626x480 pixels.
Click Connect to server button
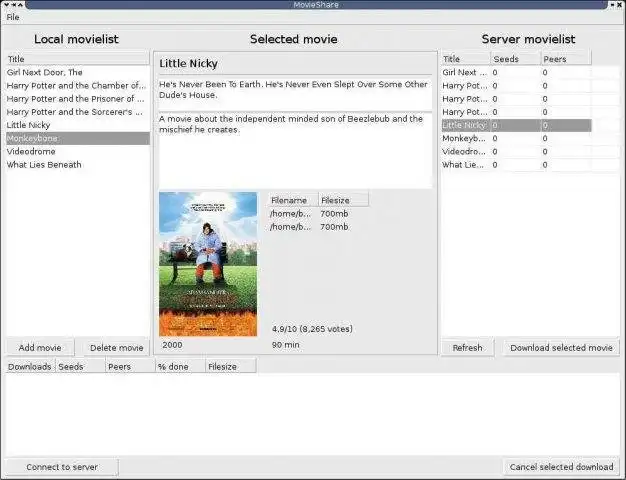tap(62, 467)
